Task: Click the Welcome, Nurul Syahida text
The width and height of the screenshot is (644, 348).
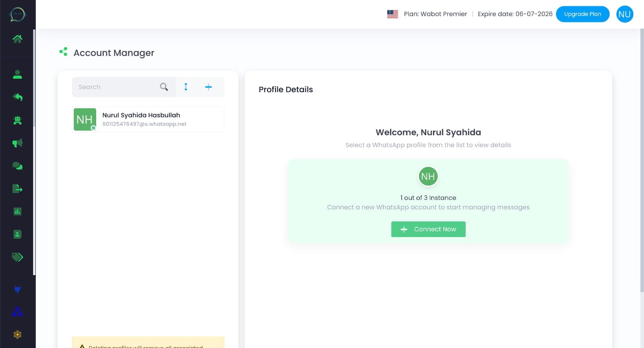Action: (x=428, y=132)
